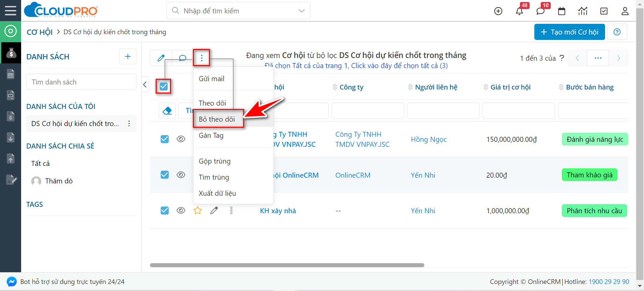The width and height of the screenshot is (644, 291).
Task: Click the document print sidebar icon
Action: click(x=11, y=95)
